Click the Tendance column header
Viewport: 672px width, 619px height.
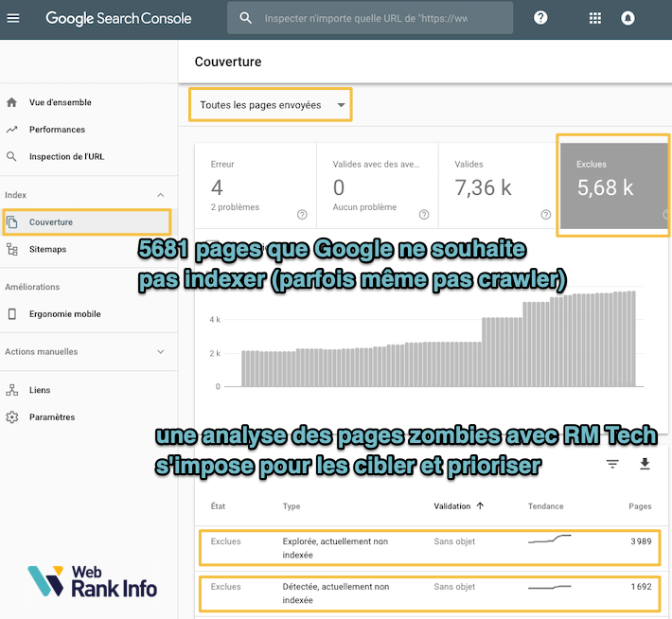[545, 506]
